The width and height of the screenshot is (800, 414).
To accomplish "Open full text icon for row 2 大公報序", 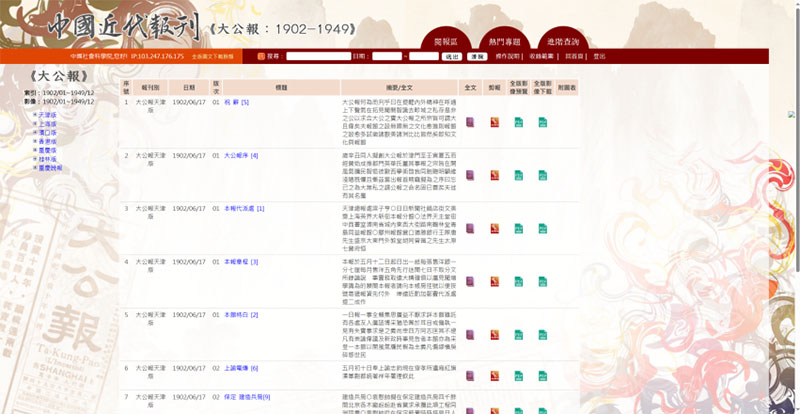I will (470, 175).
